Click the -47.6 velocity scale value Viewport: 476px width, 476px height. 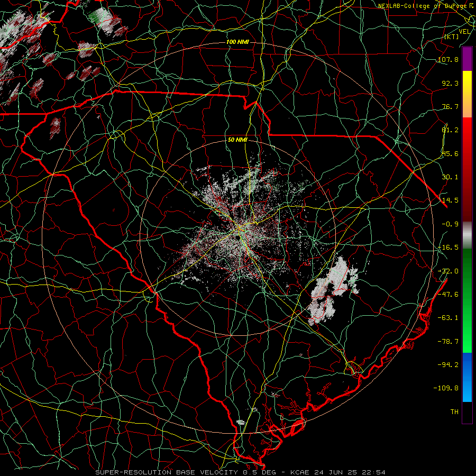click(x=448, y=295)
